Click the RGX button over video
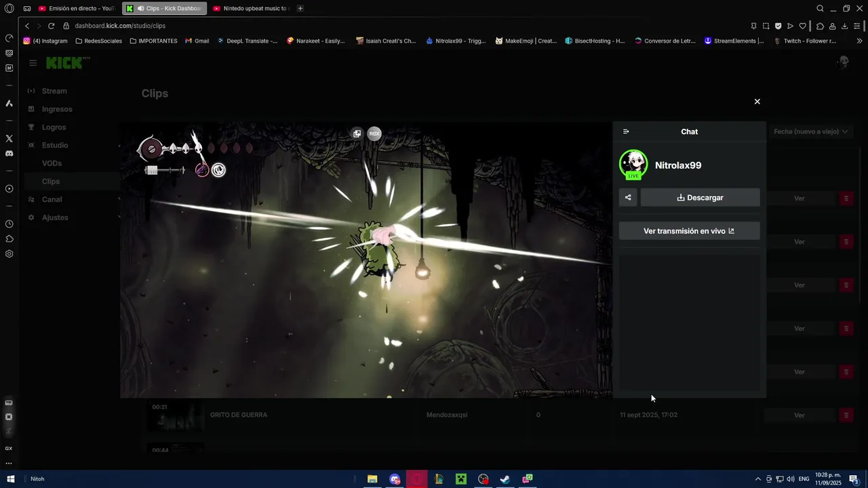The height and width of the screenshot is (488, 868). click(x=374, y=134)
